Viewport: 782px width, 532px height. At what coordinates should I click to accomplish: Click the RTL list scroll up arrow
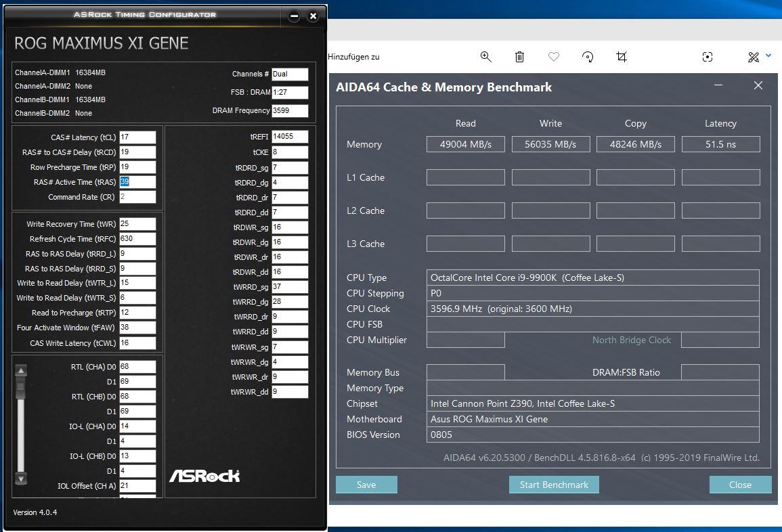21,370
